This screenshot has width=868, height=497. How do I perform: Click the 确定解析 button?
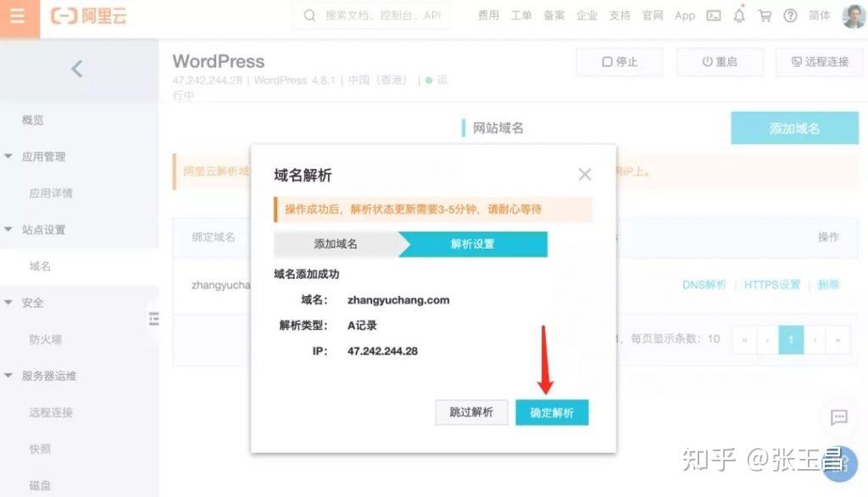(x=552, y=412)
